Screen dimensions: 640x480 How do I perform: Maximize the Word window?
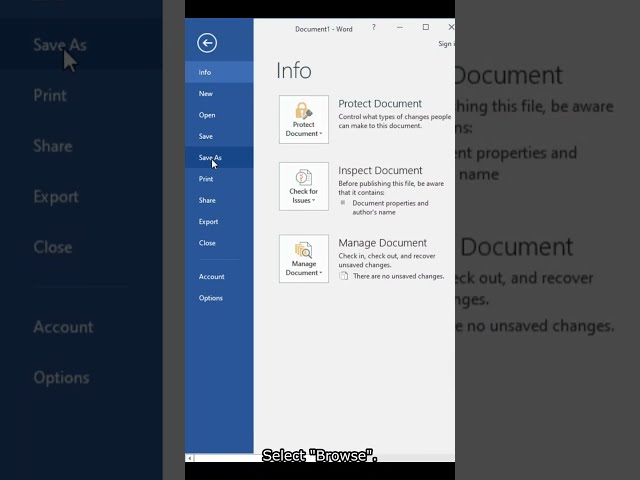coord(426,27)
